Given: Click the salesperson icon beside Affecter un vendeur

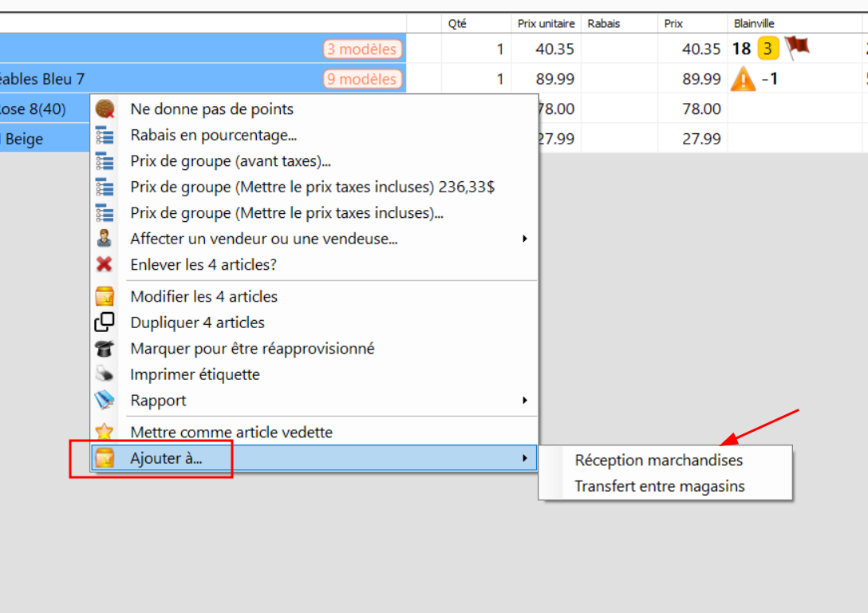Looking at the screenshot, I should 105,239.
